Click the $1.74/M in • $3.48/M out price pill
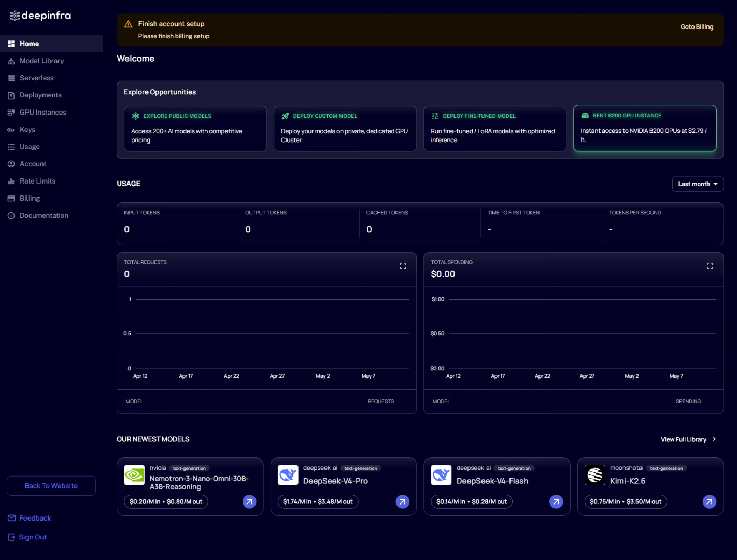The image size is (737, 560). click(x=318, y=501)
